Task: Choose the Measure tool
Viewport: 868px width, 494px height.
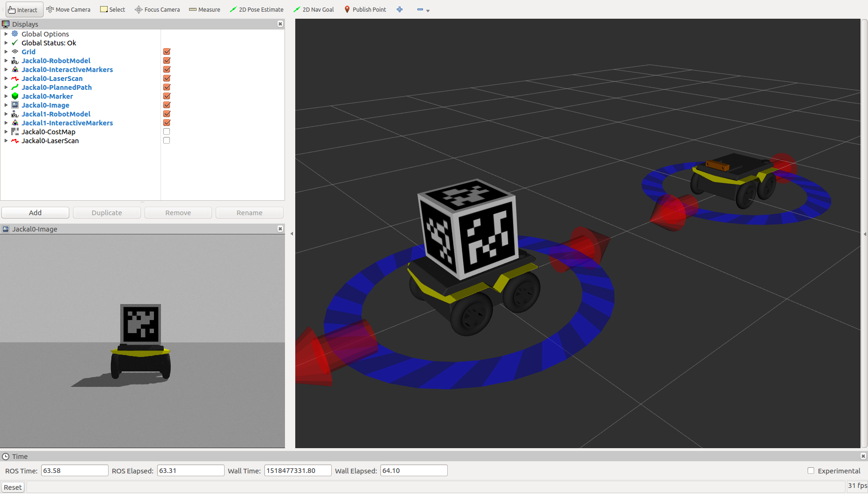Action: [204, 9]
